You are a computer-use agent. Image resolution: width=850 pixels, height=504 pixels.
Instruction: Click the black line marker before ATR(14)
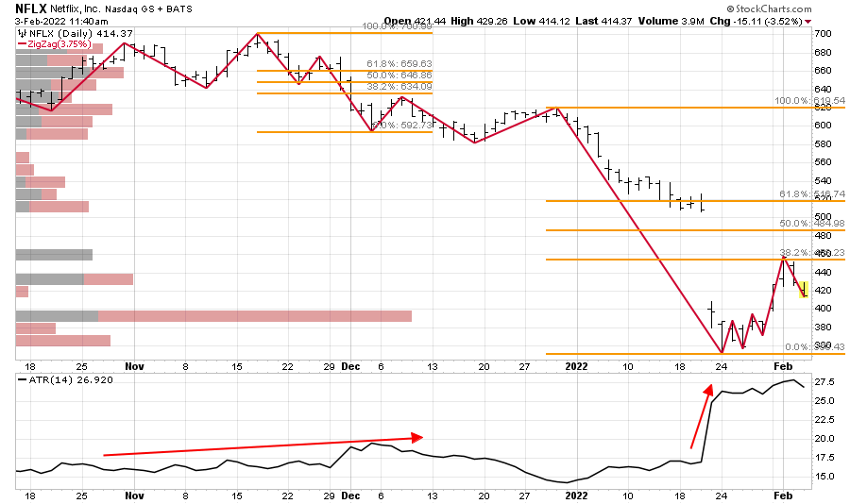[23, 380]
